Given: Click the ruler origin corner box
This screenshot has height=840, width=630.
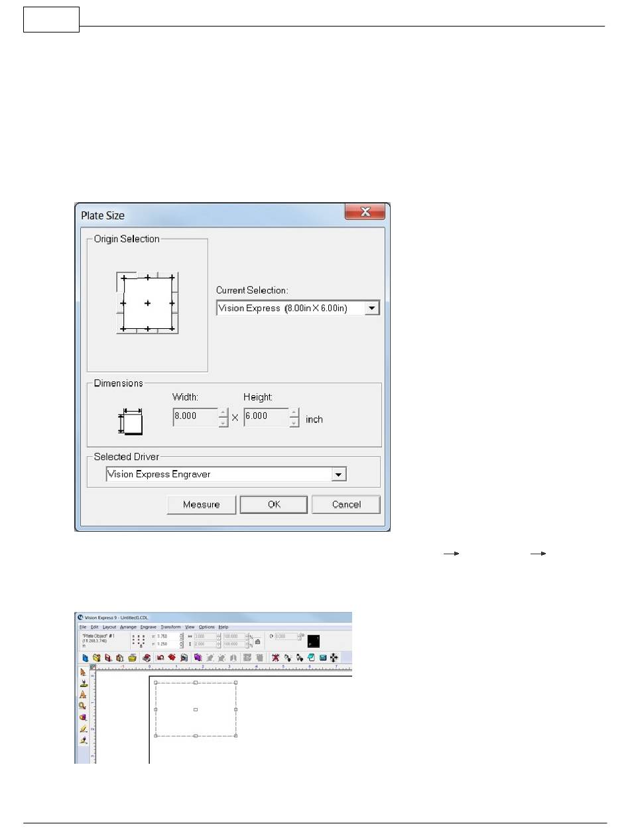Looking at the screenshot, I should pos(92,666).
